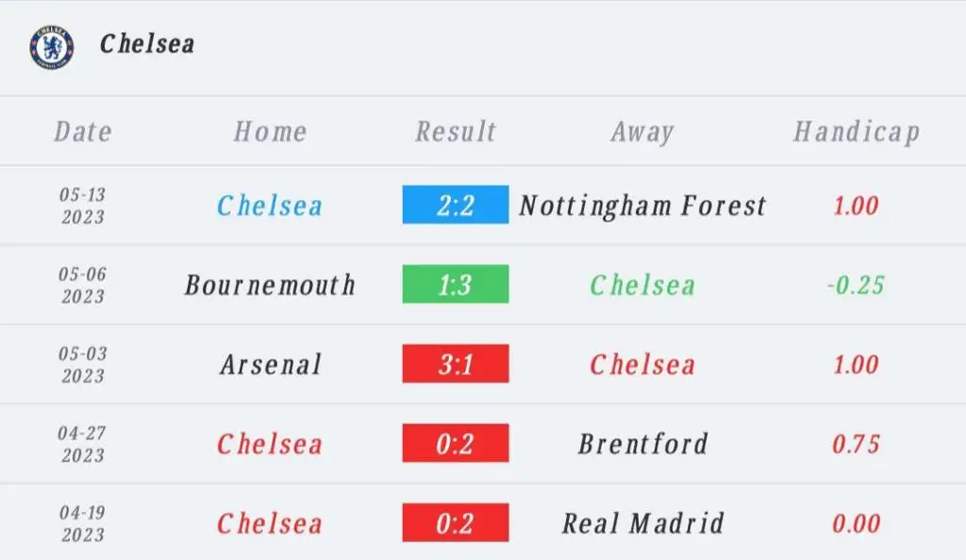Click the Chelsea club crest logo

pyautogui.click(x=52, y=47)
